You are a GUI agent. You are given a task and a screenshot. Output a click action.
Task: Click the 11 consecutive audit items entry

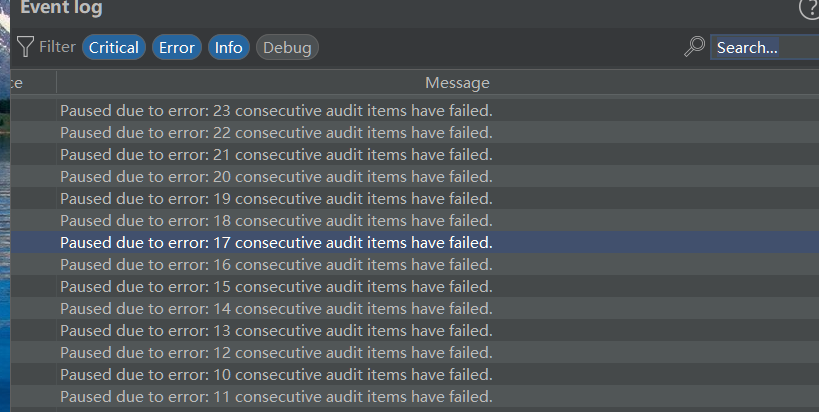(x=276, y=396)
